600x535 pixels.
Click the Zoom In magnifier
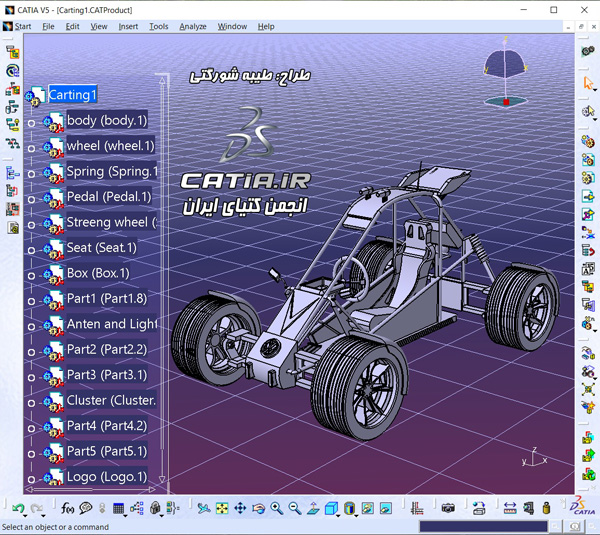click(x=276, y=508)
